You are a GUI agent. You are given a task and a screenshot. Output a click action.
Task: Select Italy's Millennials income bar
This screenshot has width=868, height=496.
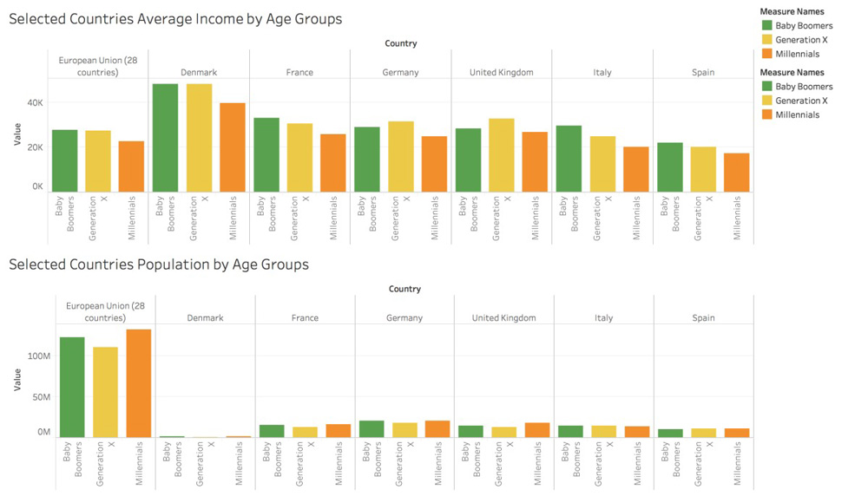point(636,169)
